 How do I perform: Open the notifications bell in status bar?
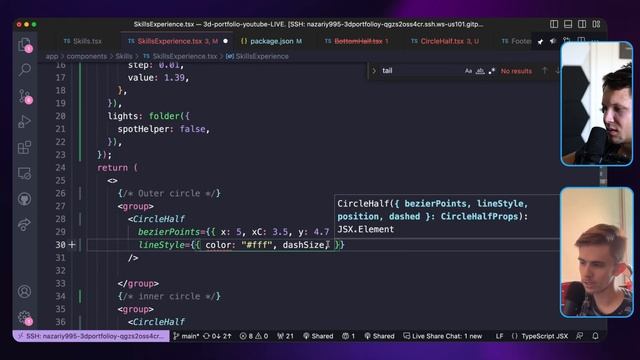pyautogui.click(x=595, y=336)
